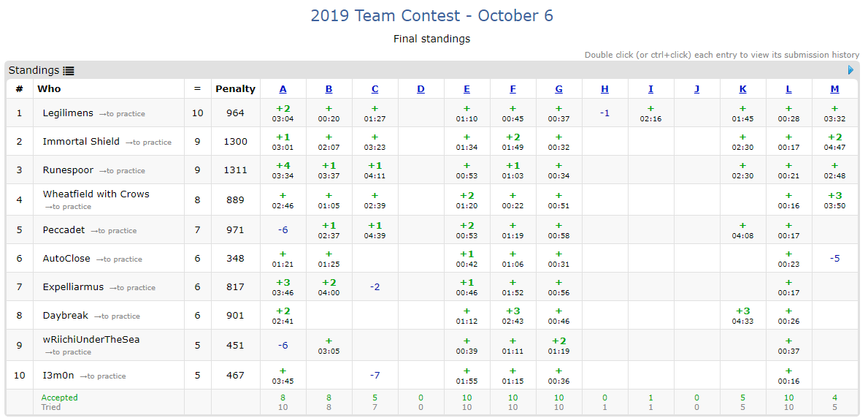Click the blue right arrow icon
The height and width of the screenshot is (418, 868).
pos(850,70)
